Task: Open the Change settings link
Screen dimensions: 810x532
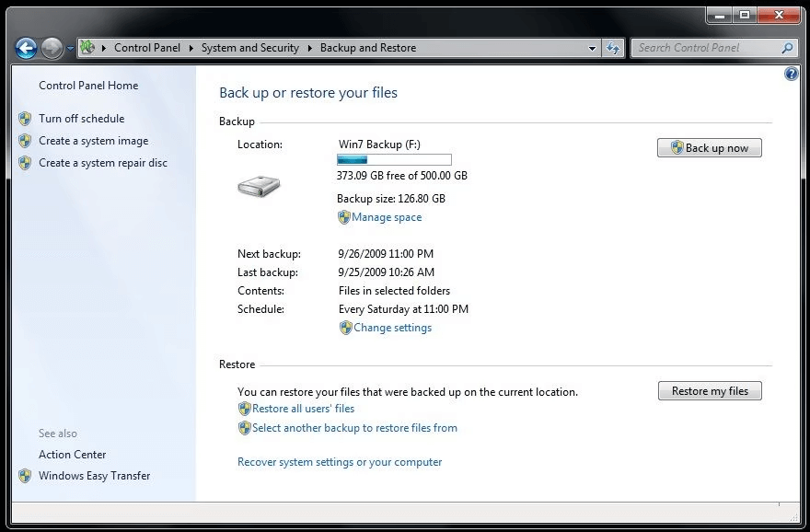Action: [392, 327]
